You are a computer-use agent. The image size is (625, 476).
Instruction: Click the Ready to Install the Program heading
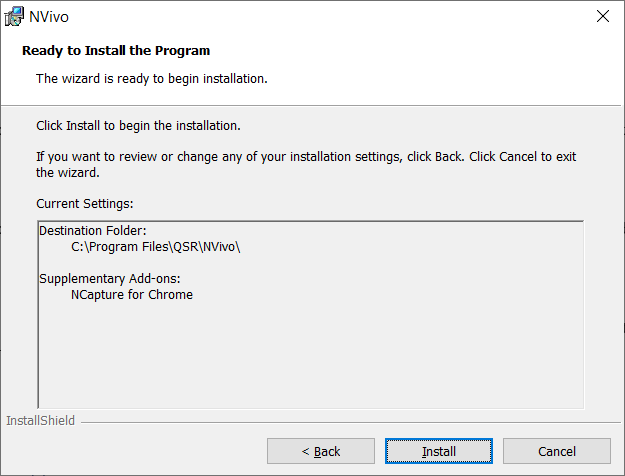pos(116,51)
